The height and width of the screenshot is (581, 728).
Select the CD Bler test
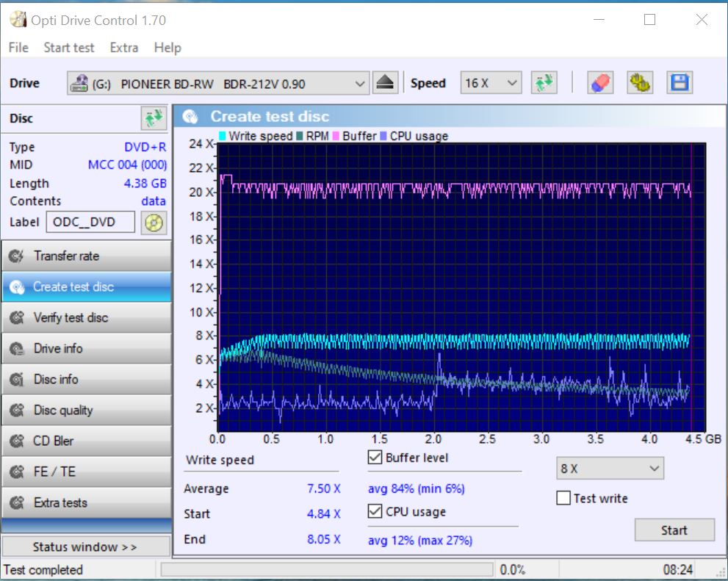(86, 441)
